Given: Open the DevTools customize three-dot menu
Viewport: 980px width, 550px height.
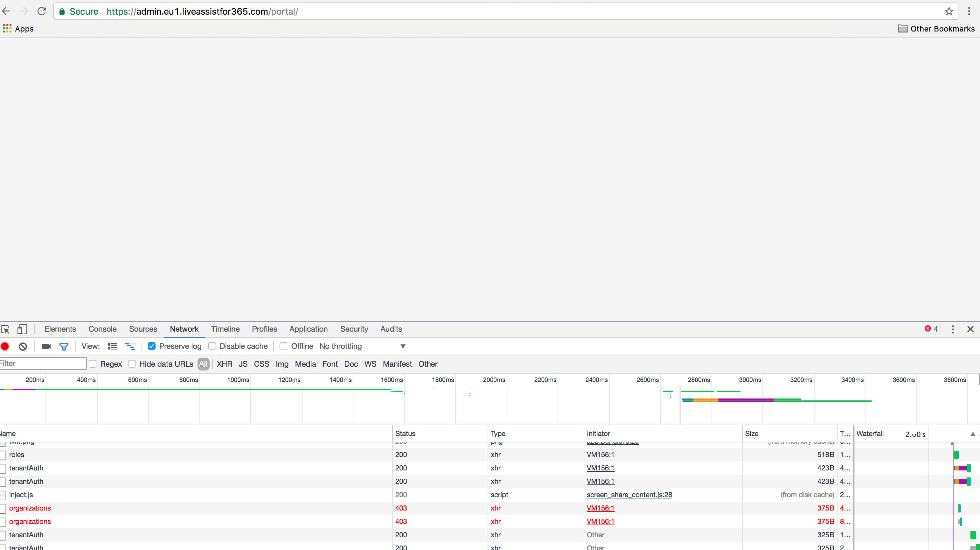Looking at the screenshot, I should (x=953, y=329).
